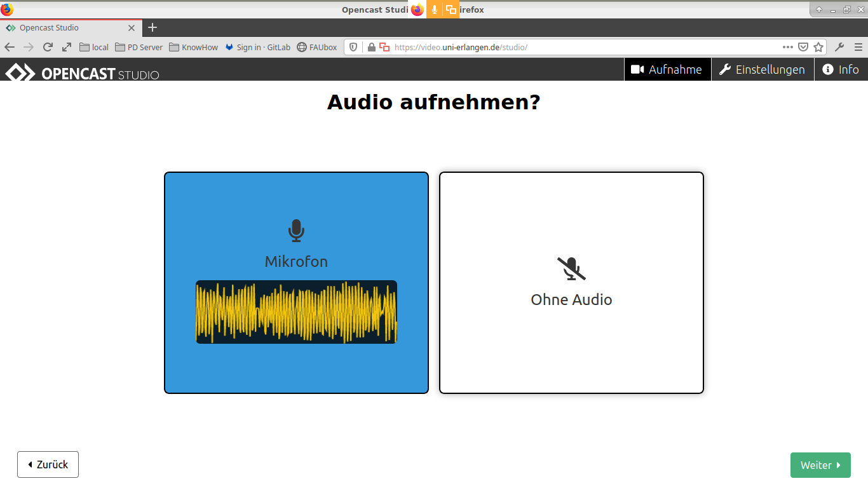This screenshot has width=868, height=488.
Task: Click the screen sharing indicator in URL bar
Action: 384,47
